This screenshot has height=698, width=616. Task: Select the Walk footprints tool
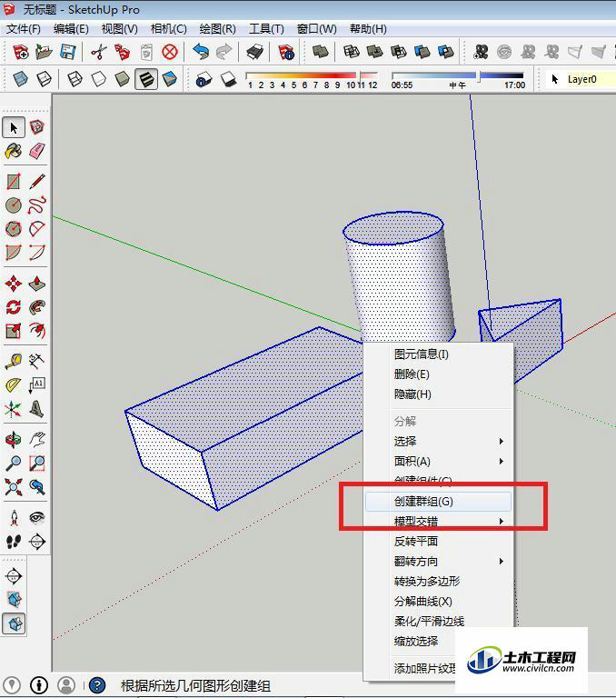[14, 542]
